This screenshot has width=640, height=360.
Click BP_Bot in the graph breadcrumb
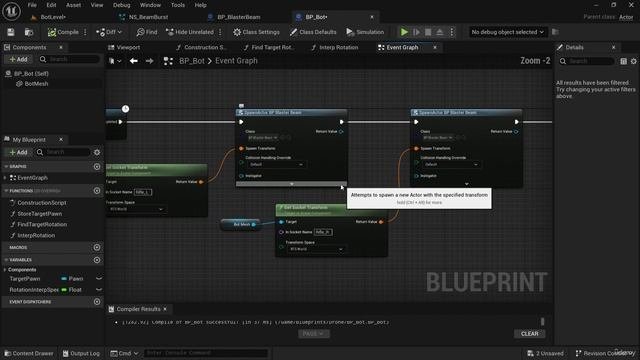(192, 61)
